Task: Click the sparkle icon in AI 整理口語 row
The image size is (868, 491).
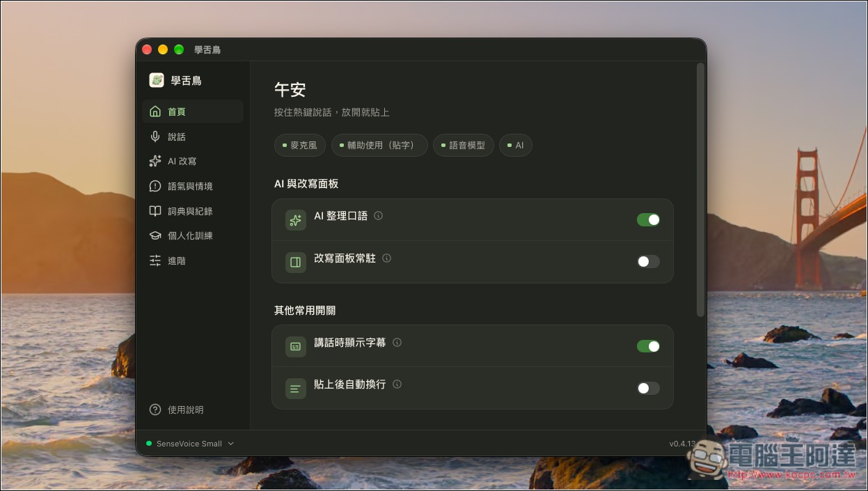Action: (296, 220)
